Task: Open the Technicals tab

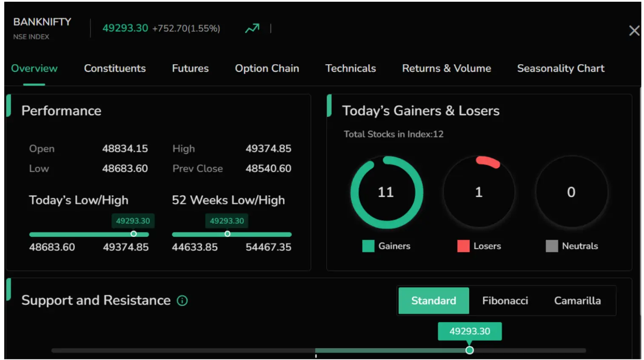Action: [x=350, y=68]
